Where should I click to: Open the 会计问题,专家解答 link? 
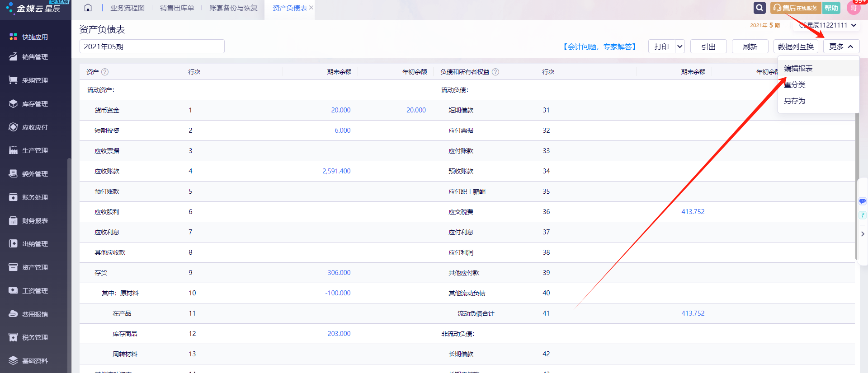pos(599,47)
